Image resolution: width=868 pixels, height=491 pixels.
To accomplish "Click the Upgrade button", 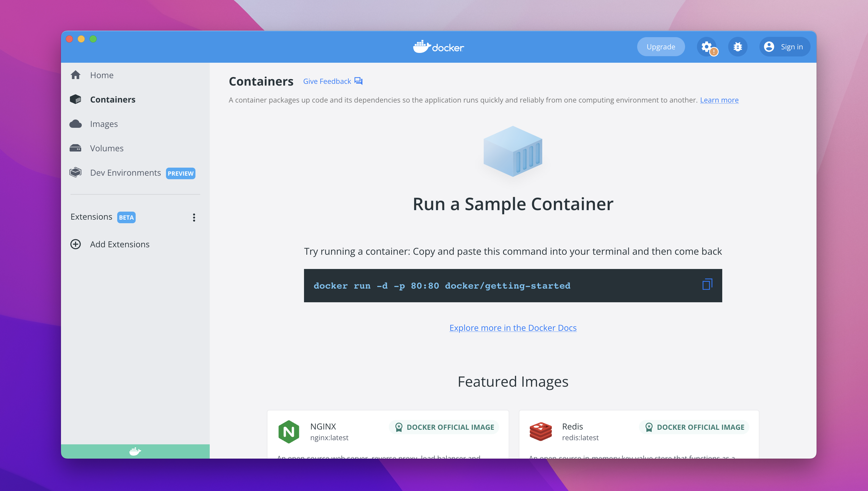I will click(x=660, y=47).
